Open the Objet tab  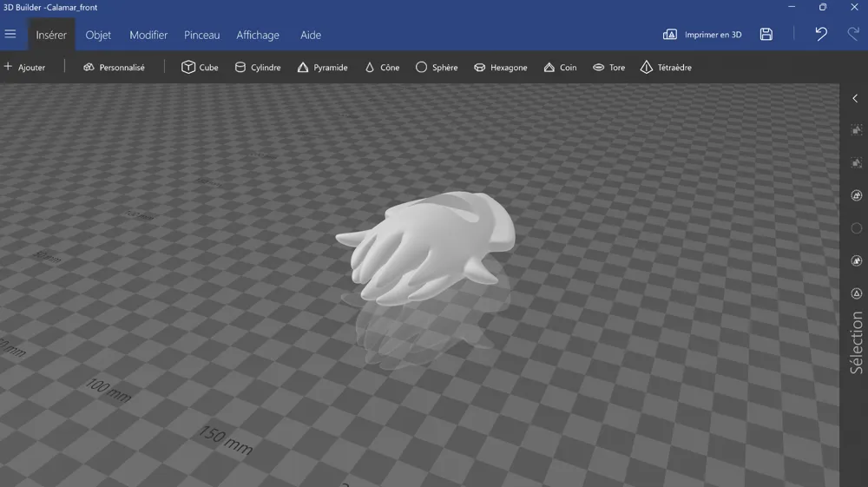(98, 35)
